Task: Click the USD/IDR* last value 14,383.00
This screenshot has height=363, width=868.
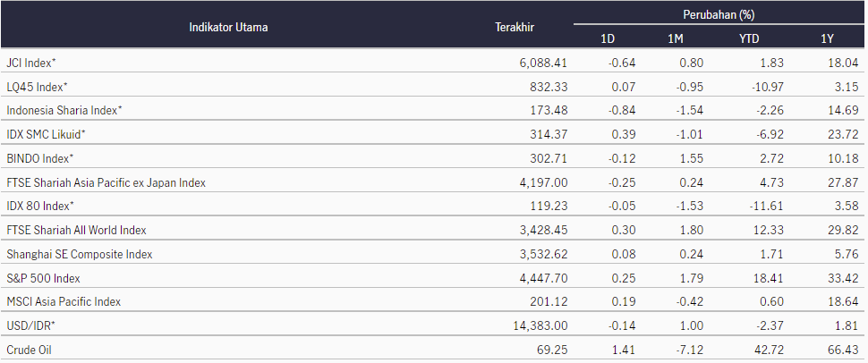Action: click(x=540, y=326)
